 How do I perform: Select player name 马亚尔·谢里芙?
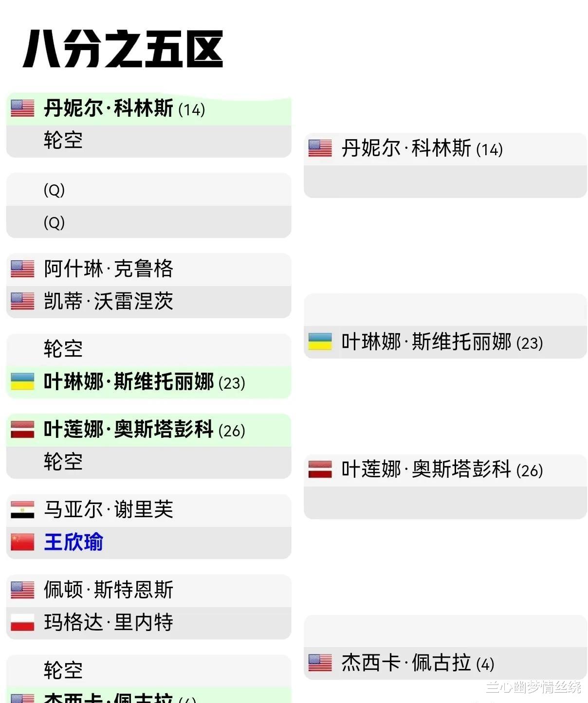coord(109,510)
